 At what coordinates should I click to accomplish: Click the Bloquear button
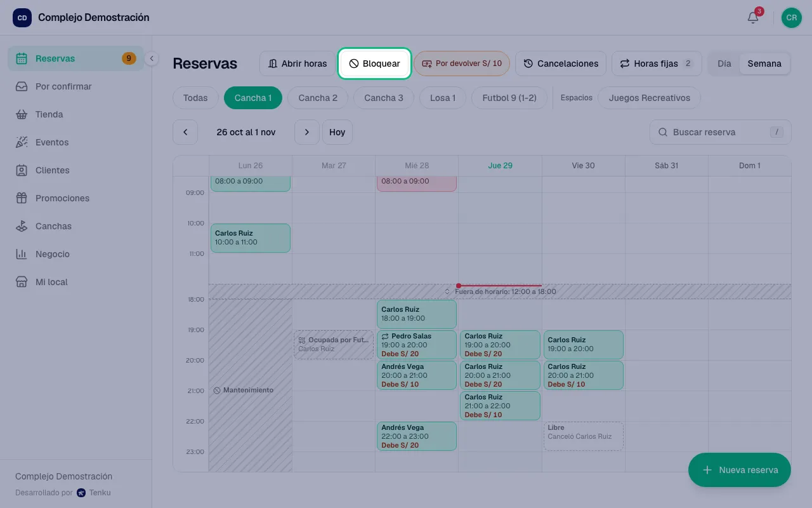(374, 63)
